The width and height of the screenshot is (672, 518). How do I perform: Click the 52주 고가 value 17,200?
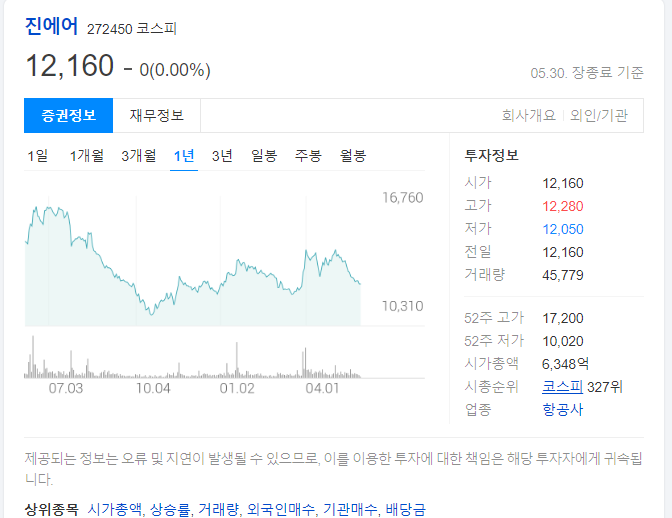pyautogui.click(x=563, y=318)
